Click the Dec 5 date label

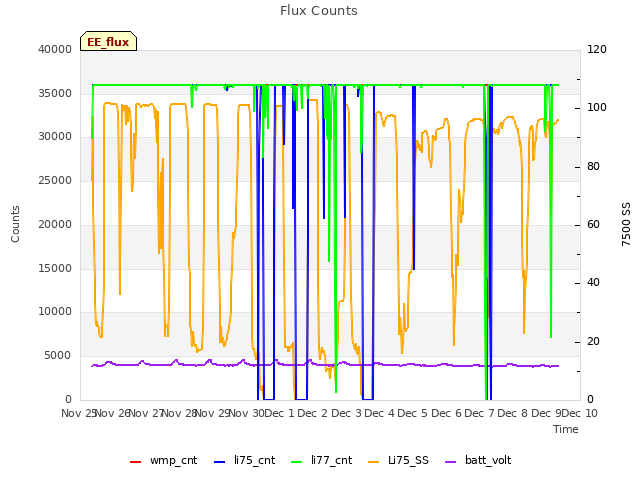pyautogui.click(x=413, y=413)
